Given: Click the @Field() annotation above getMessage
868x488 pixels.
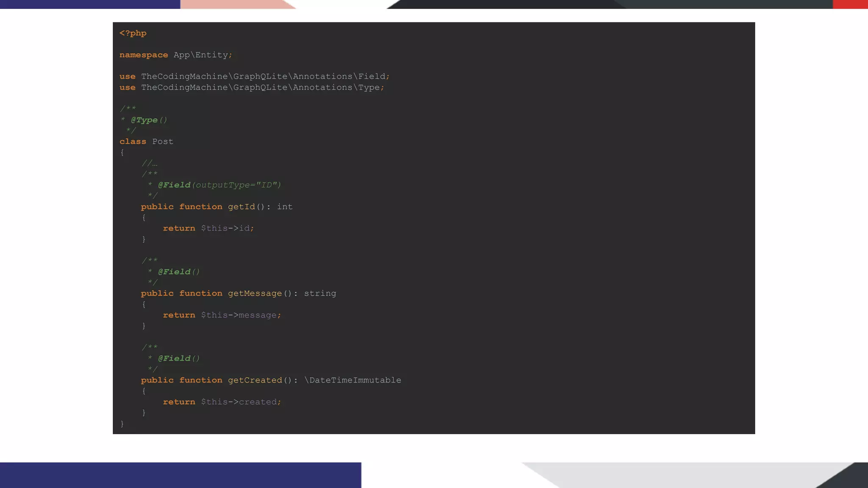Looking at the screenshot, I should click(x=178, y=272).
